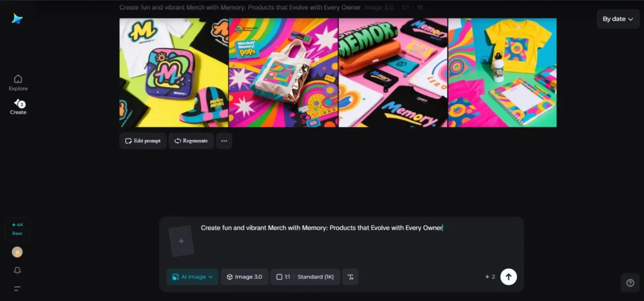Open the 1:1 Standard (1K) ratio settings
Image resolution: width=644 pixels, height=301 pixels.
click(x=305, y=276)
